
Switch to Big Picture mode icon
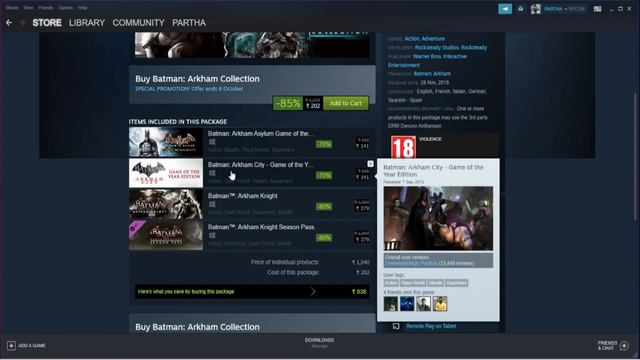click(x=598, y=9)
